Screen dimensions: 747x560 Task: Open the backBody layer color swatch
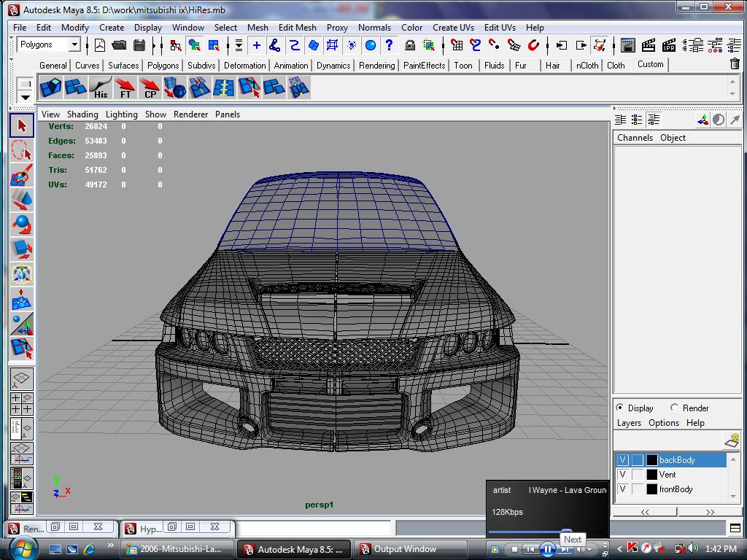pos(651,460)
